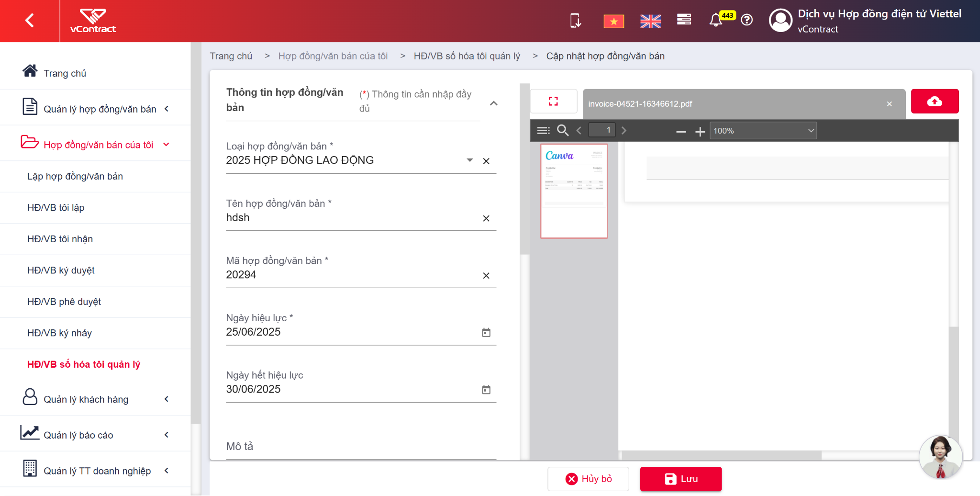Open the help question mark icon

tap(746, 20)
